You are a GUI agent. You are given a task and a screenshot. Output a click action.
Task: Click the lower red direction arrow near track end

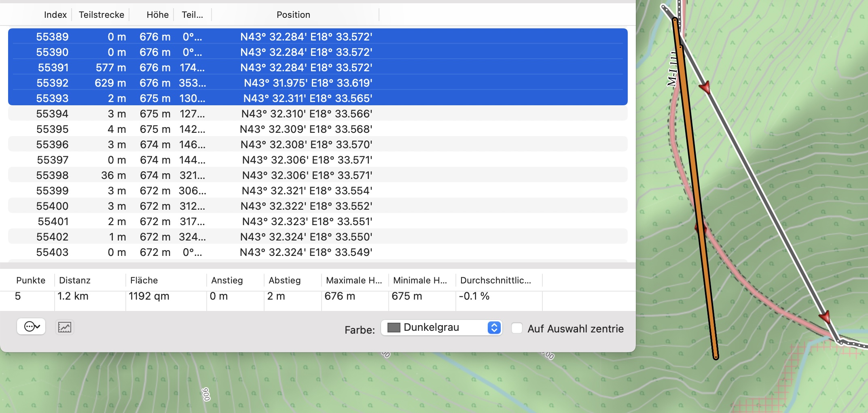pyautogui.click(x=825, y=316)
